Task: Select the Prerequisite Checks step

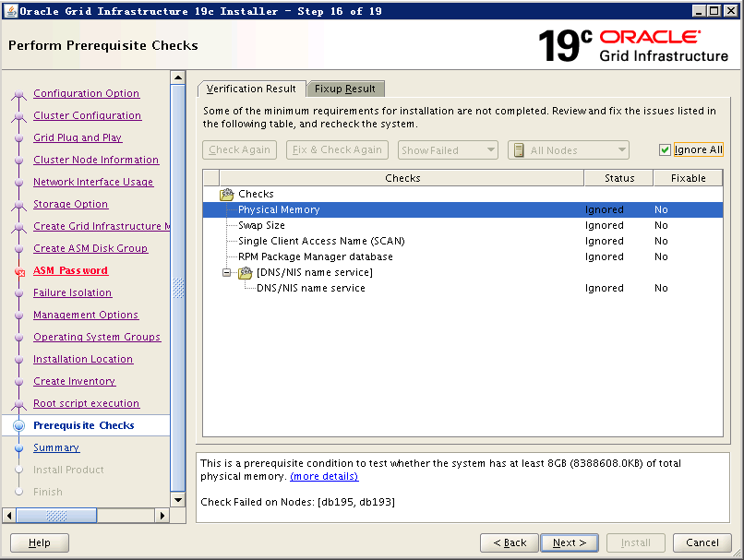Action: [x=83, y=425]
